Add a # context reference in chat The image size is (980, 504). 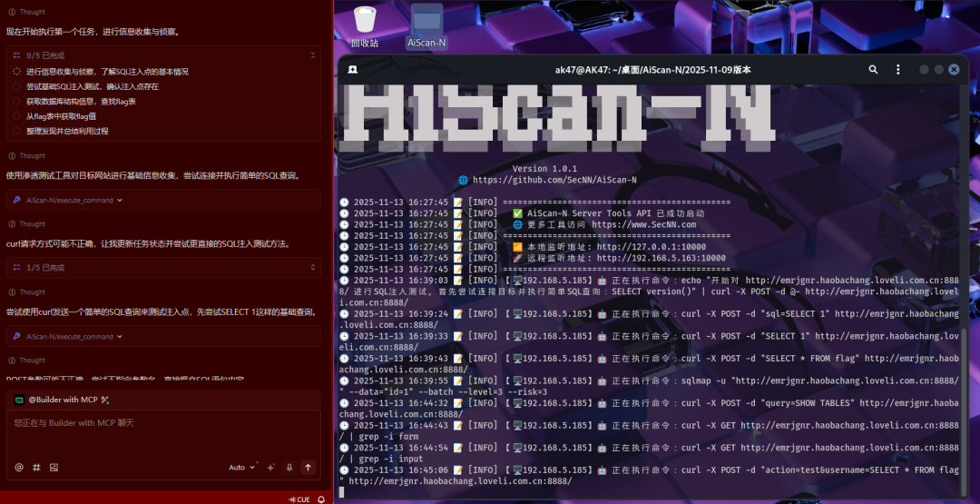point(36,467)
